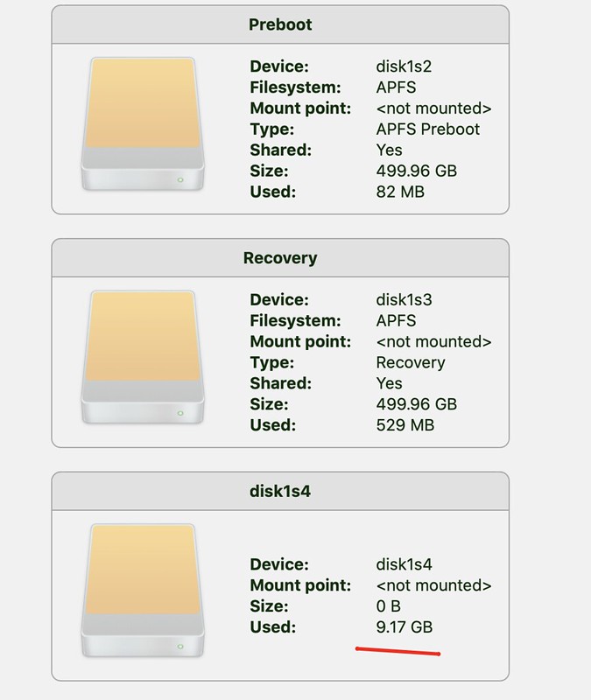Image resolution: width=591 pixels, height=700 pixels.
Task: Click the disk1s4 volume drive icon
Action: tap(143, 590)
